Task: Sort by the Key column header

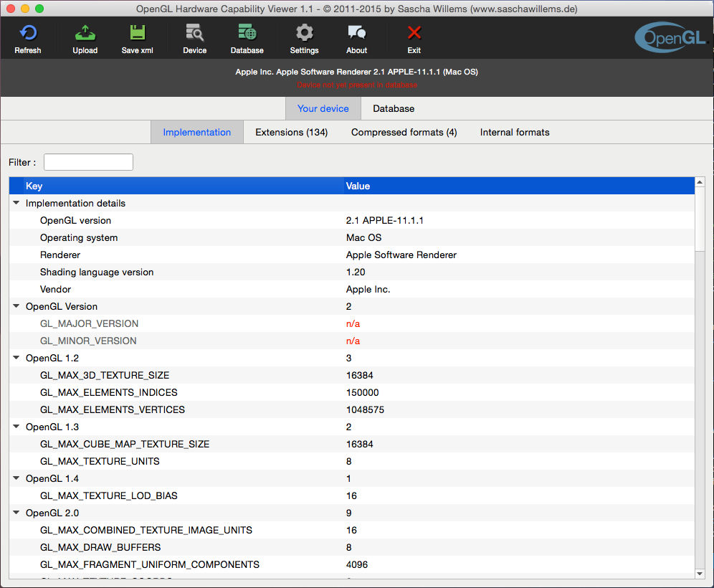Action: 176,186
